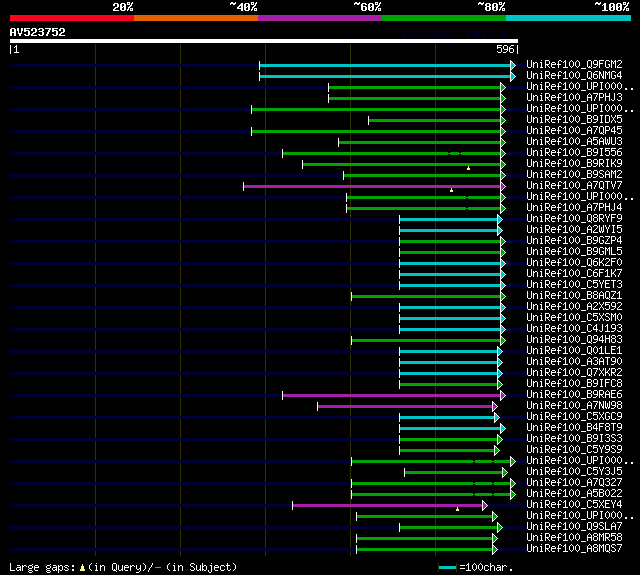Select the UniRef100_A3AT90 subject name
640x575 pixels.
pyautogui.click(x=574, y=362)
